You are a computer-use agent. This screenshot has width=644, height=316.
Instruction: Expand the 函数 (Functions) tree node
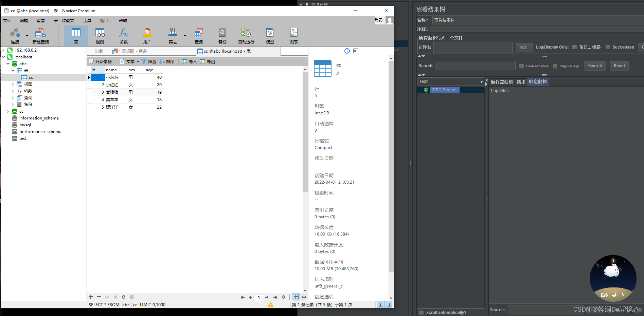13,91
